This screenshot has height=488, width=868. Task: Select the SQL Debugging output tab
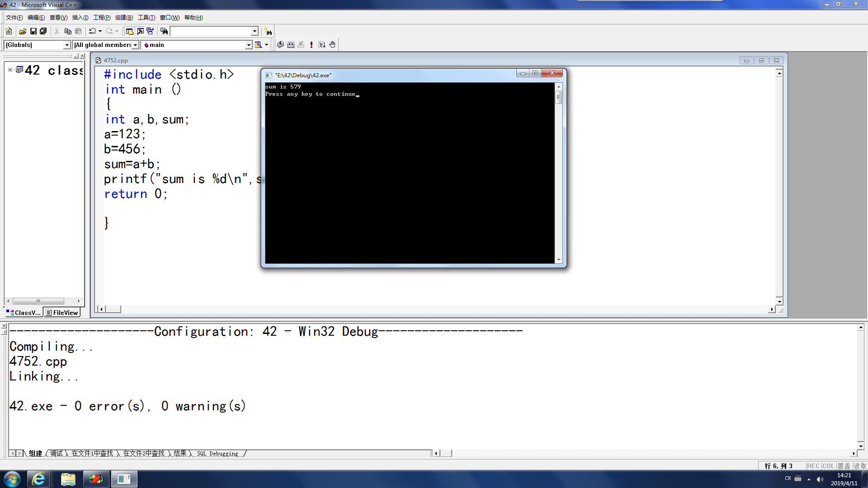pyautogui.click(x=217, y=454)
